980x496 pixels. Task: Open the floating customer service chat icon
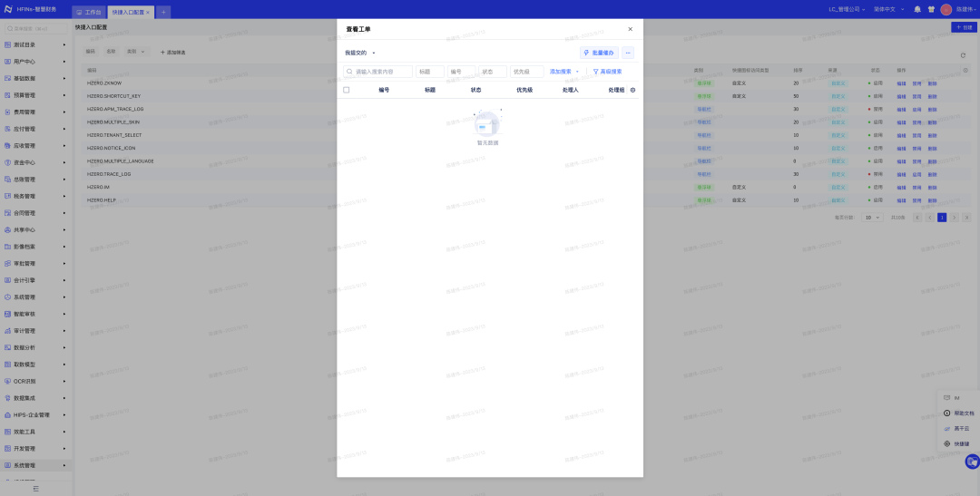972,462
